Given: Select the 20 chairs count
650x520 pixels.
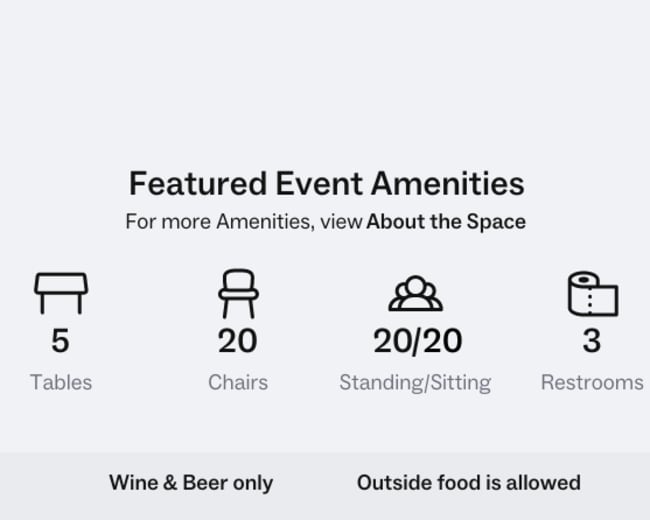Looking at the screenshot, I should click(238, 341).
